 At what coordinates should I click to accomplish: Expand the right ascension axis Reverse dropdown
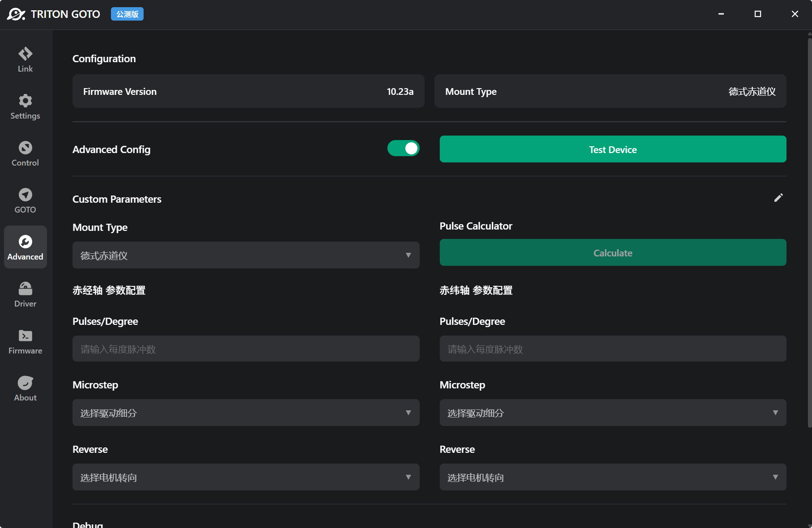tap(246, 477)
